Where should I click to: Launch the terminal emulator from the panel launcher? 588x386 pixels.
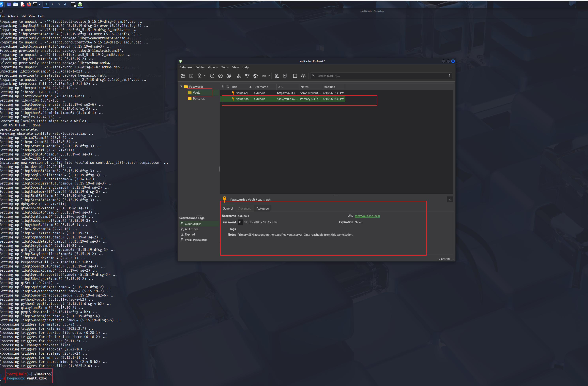point(35,4)
